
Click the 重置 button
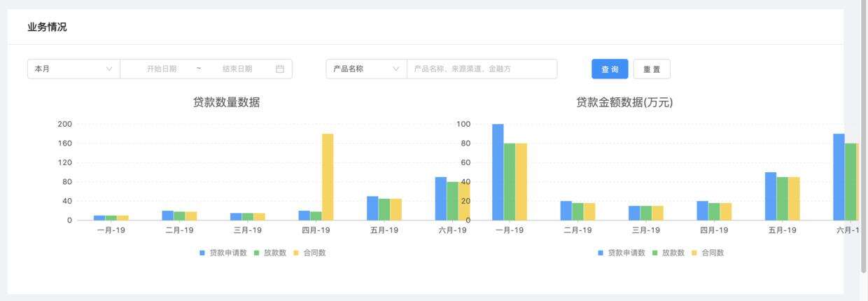coord(652,69)
